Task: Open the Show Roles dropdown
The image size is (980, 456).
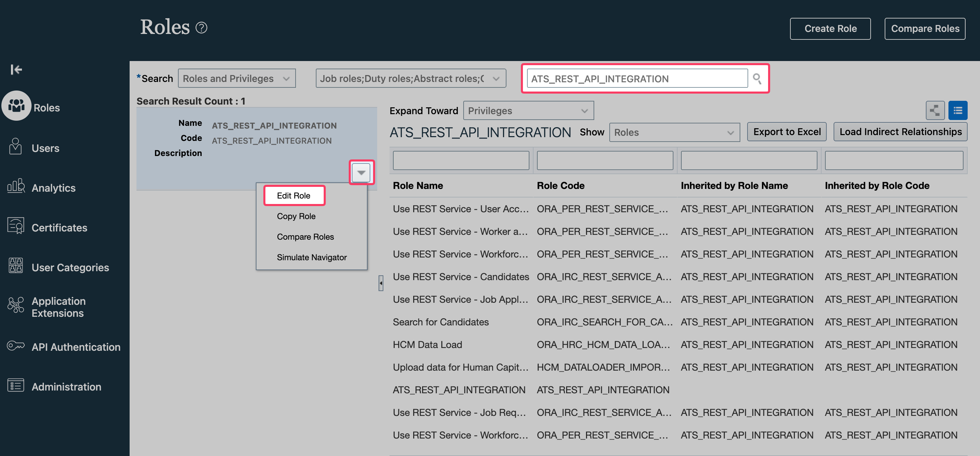Action: click(674, 132)
